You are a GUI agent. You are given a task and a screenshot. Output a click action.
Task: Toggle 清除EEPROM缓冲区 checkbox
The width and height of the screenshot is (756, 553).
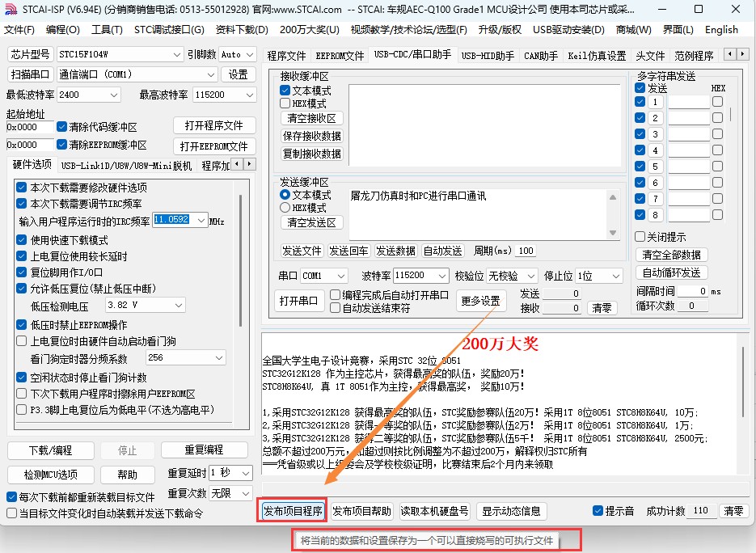click(x=61, y=144)
